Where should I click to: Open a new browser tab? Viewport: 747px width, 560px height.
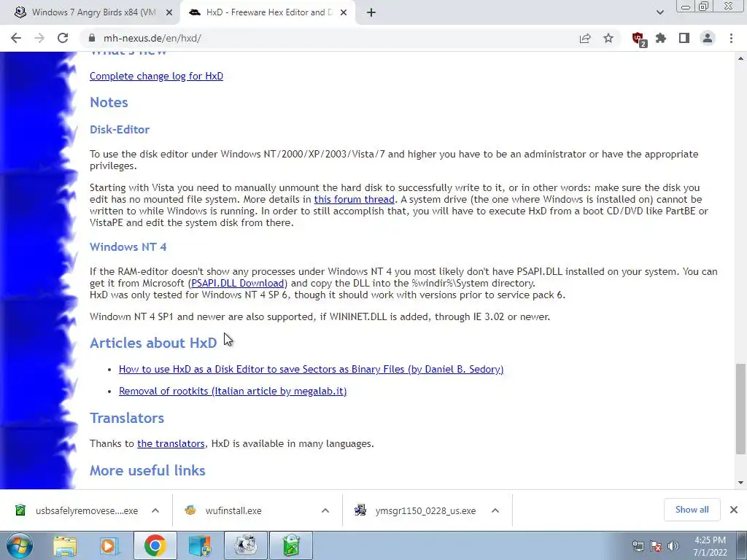pos(371,13)
